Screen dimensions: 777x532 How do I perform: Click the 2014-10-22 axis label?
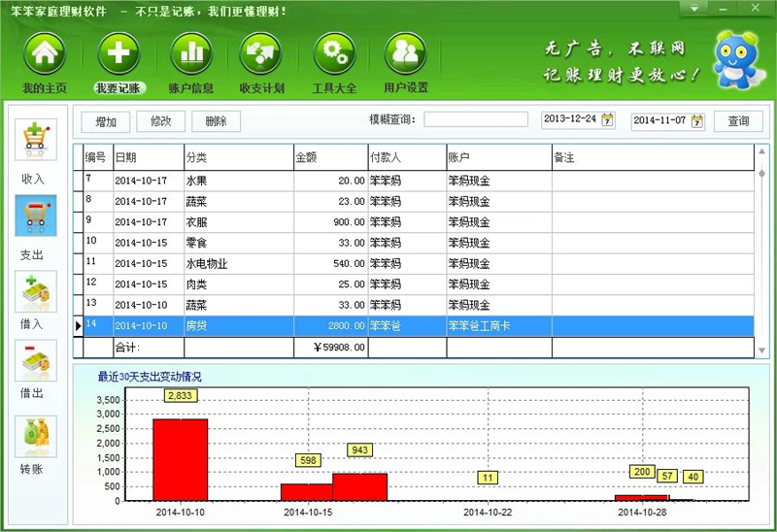click(x=488, y=513)
